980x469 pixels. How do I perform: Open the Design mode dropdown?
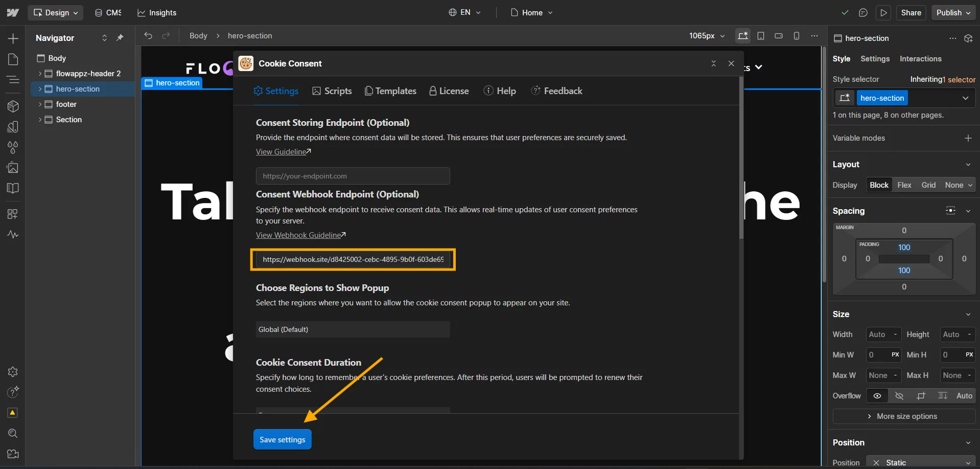tap(55, 13)
